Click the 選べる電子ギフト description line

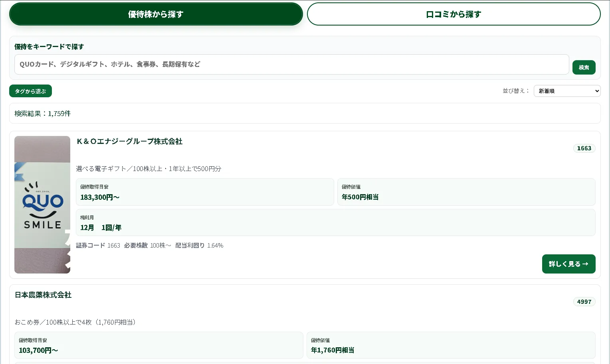(x=149, y=169)
